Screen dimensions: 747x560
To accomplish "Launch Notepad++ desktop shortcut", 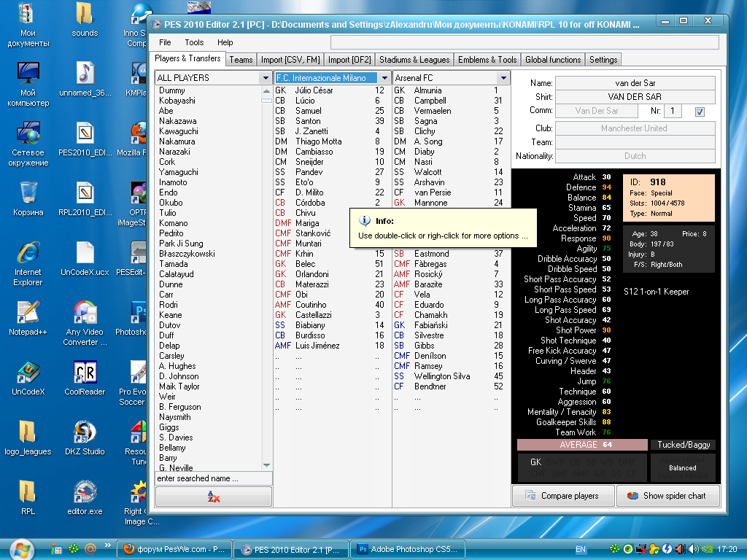I will pyautogui.click(x=28, y=319).
